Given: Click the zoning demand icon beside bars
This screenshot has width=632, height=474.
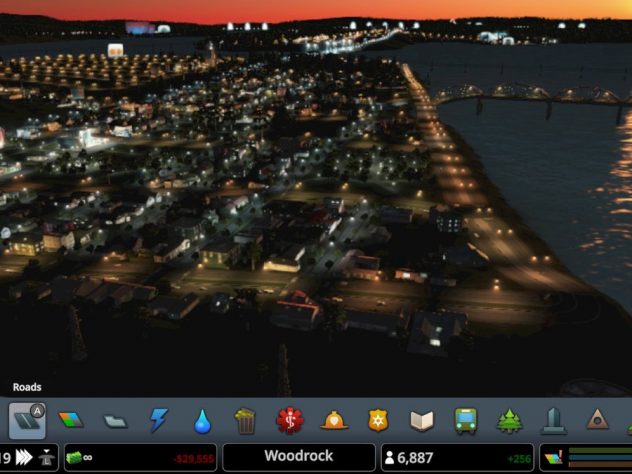Looking at the screenshot, I should click(553, 458).
